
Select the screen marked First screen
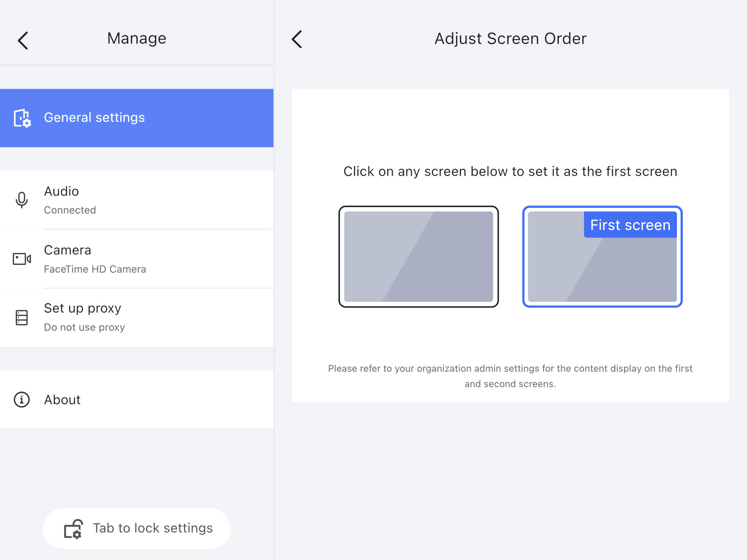tap(602, 256)
